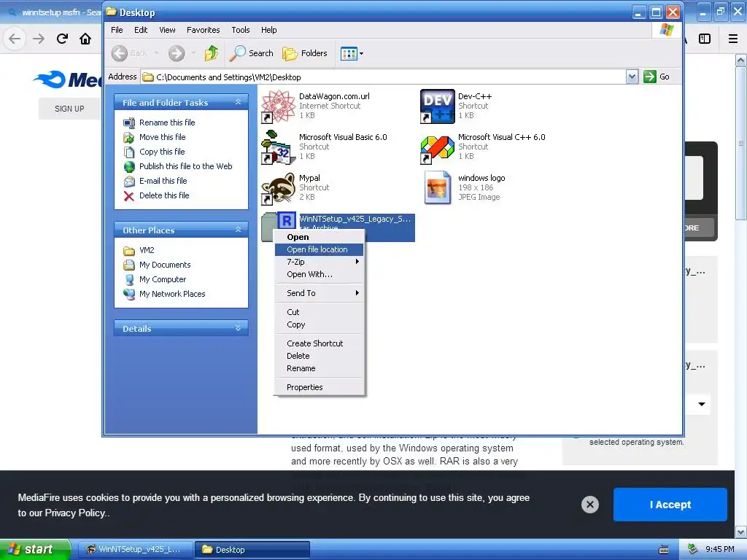Dismiss the MediaFire cookie banner X
Viewport: 747px width, 560px height.
coord(589,505)
